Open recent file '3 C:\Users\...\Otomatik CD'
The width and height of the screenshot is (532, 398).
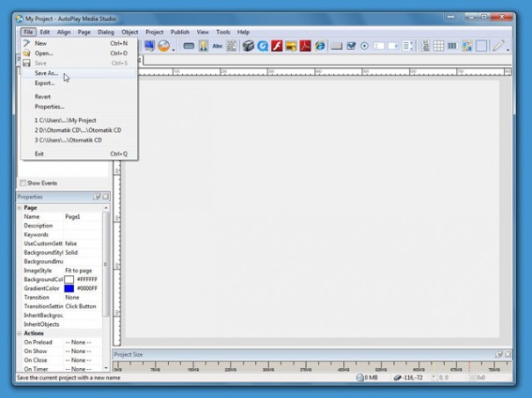coord(79,140)
